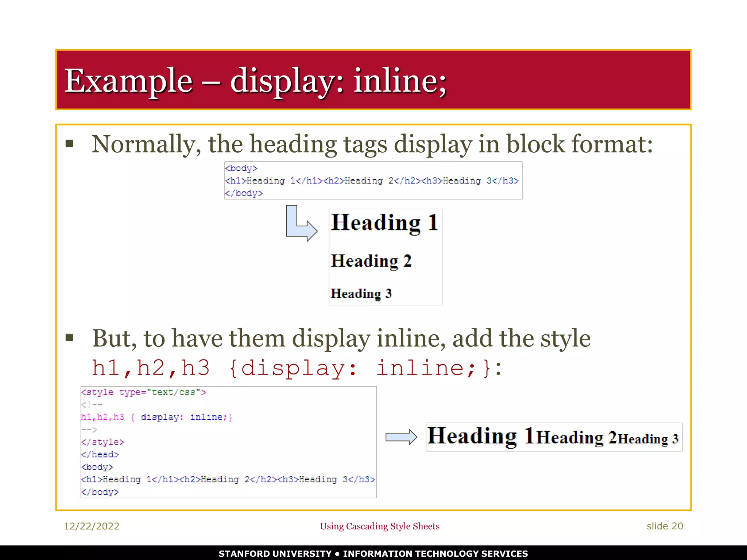
Task: Click the style type="text/css" code screenshot
Action: pos(229,442)
